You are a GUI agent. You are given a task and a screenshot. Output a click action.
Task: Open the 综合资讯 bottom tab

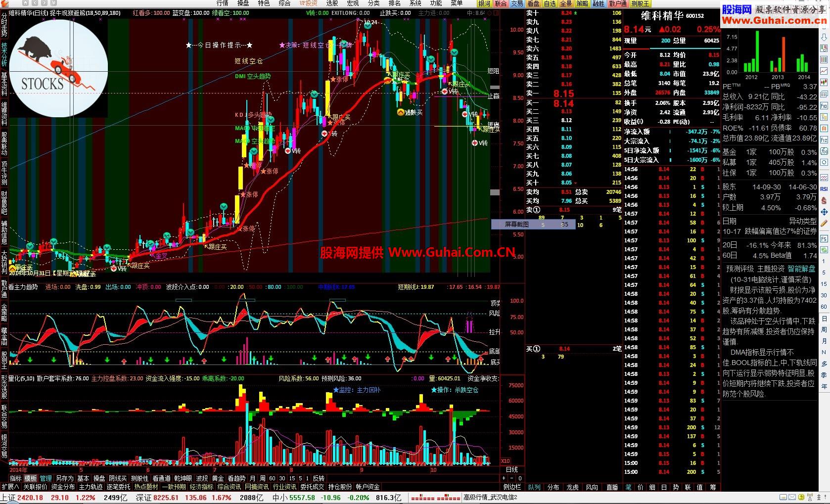click(x=229, y=487)
